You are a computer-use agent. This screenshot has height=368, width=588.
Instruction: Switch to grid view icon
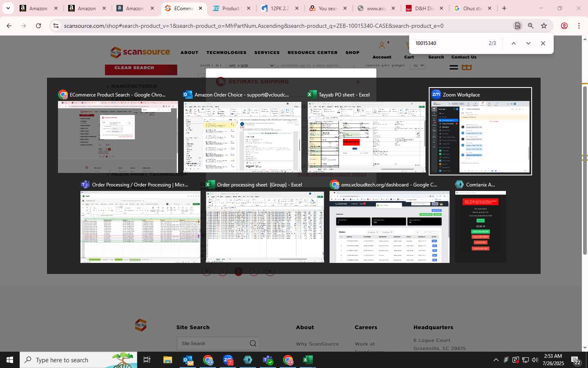[467, 67]
